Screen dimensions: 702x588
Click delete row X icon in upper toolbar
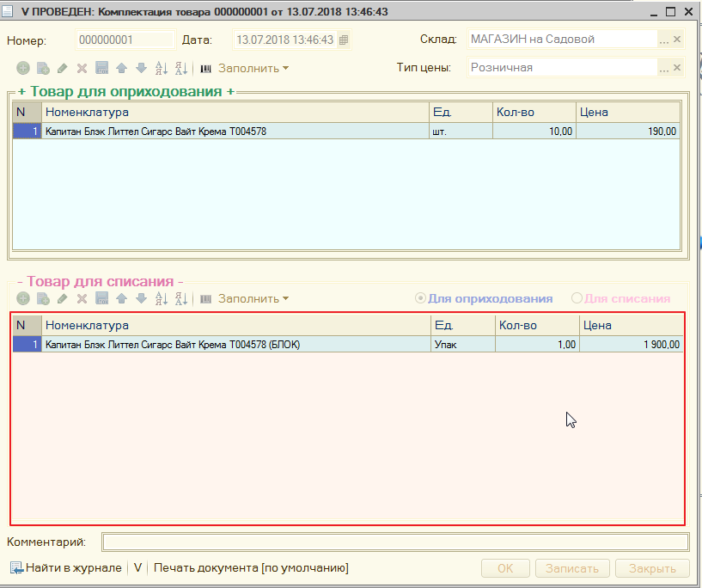(82, 68)
